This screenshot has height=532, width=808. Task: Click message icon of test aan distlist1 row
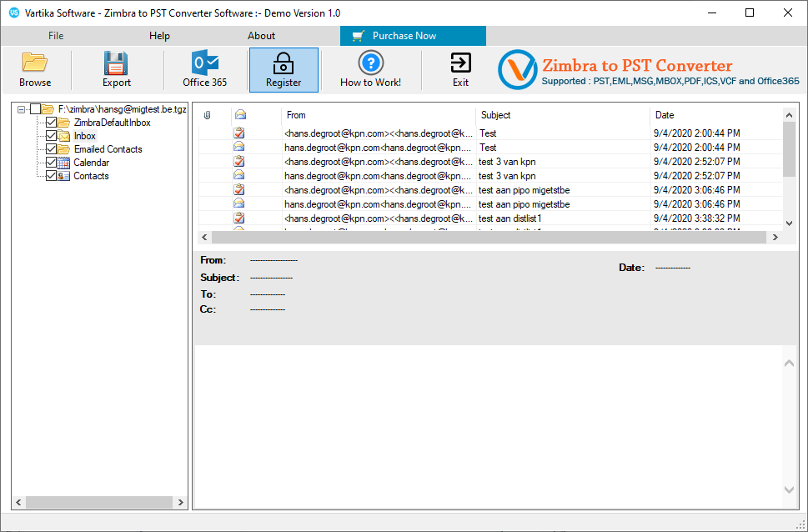[238, 218]
